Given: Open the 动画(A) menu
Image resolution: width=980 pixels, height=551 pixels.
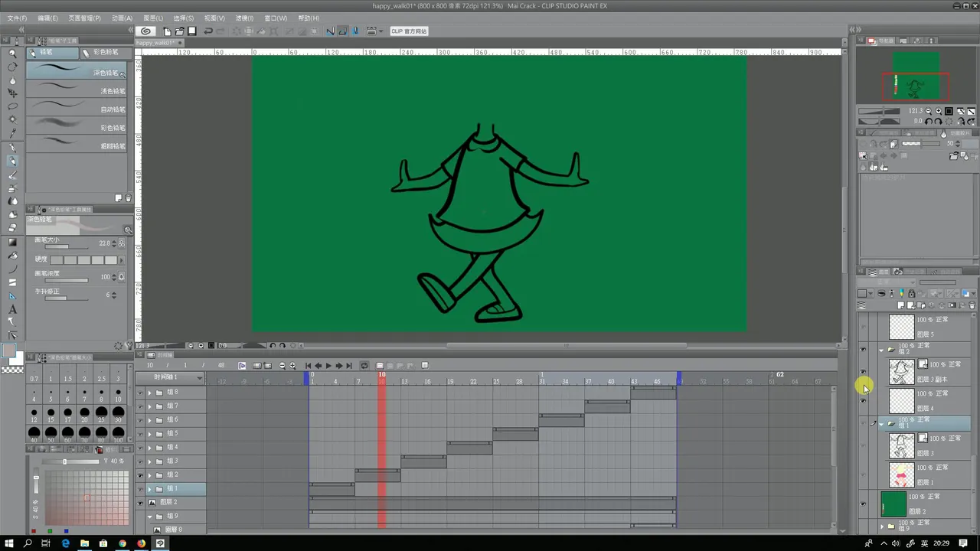Looking at the screenshot, I should click(x=122, y=18).
